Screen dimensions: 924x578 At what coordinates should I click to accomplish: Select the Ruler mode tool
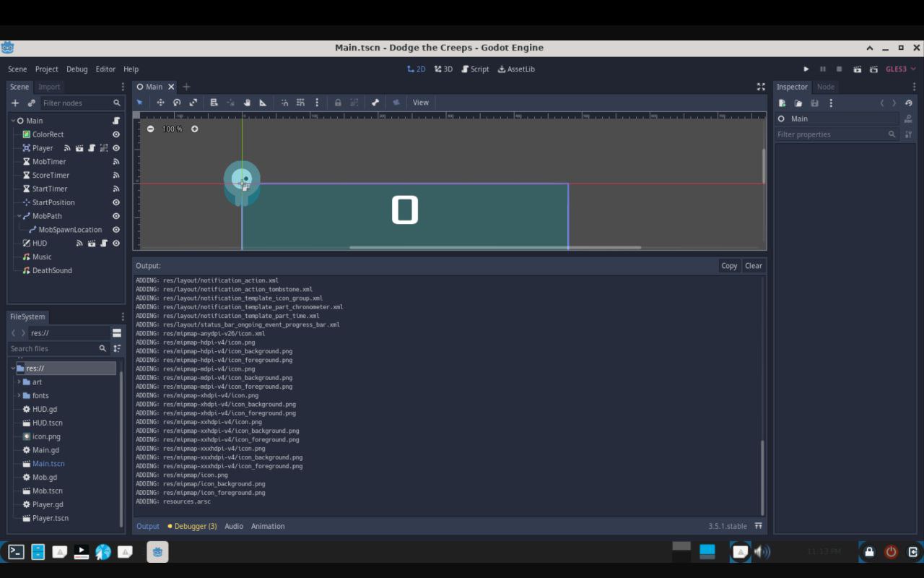(263, 102)
